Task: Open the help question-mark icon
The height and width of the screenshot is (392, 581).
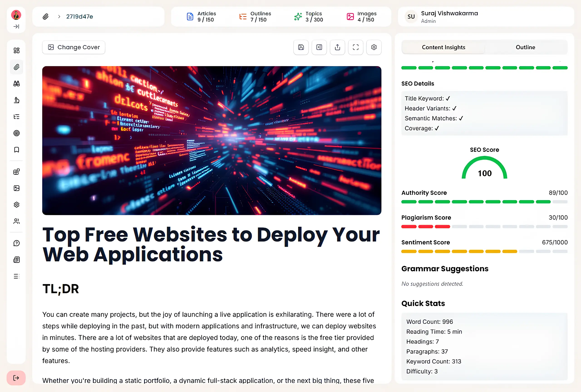Action: (16, 243)
